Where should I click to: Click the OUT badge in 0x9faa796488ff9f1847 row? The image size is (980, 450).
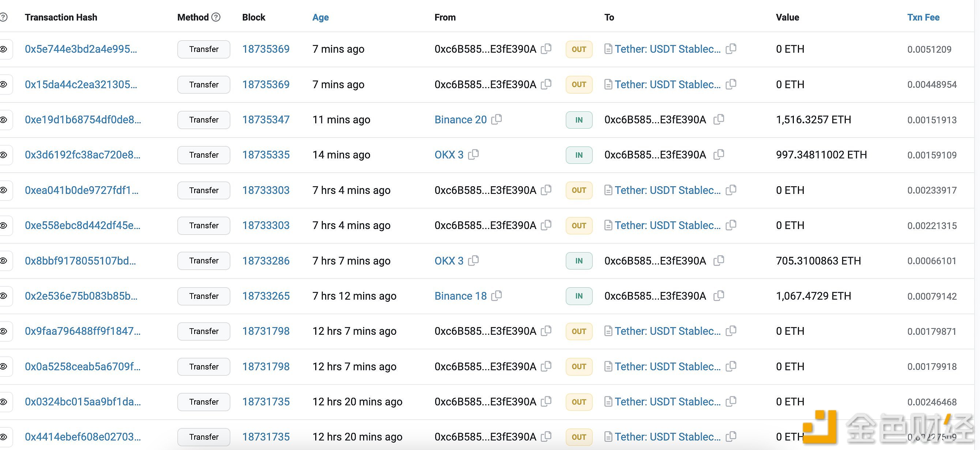click(578, 331)
